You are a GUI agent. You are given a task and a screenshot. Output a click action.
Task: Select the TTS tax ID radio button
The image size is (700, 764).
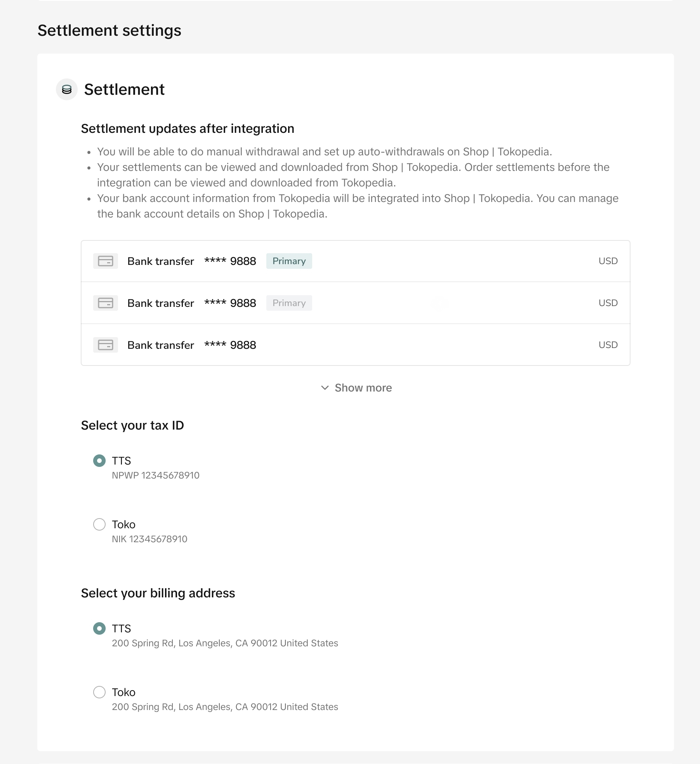coord(99,461)
